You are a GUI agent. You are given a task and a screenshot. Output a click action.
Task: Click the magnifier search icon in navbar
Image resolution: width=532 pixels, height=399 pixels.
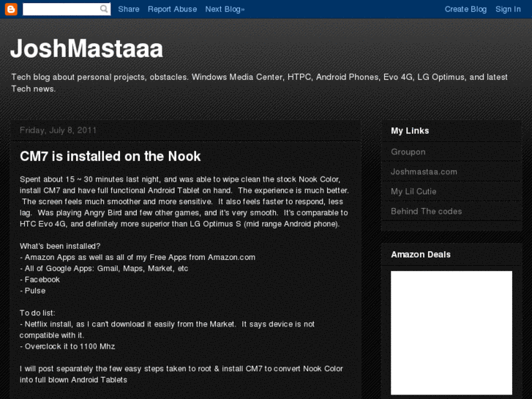click(x=104, y=10)
